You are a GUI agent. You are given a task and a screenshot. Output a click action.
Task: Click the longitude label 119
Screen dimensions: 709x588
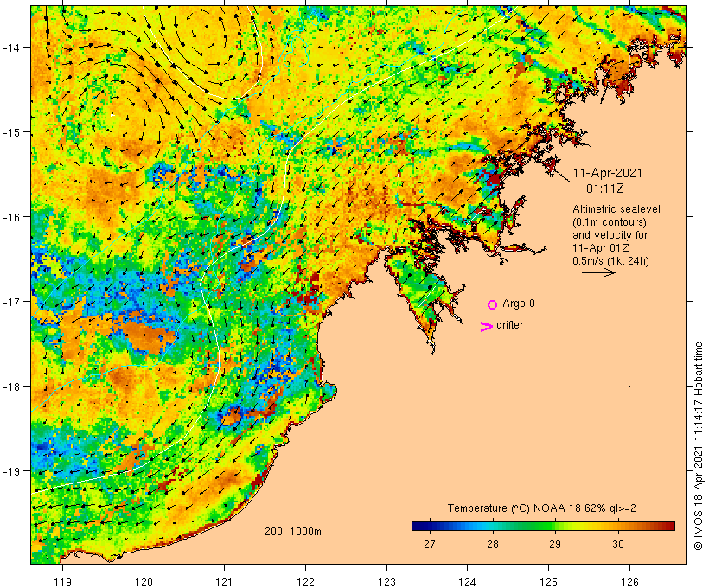point(62,582)
